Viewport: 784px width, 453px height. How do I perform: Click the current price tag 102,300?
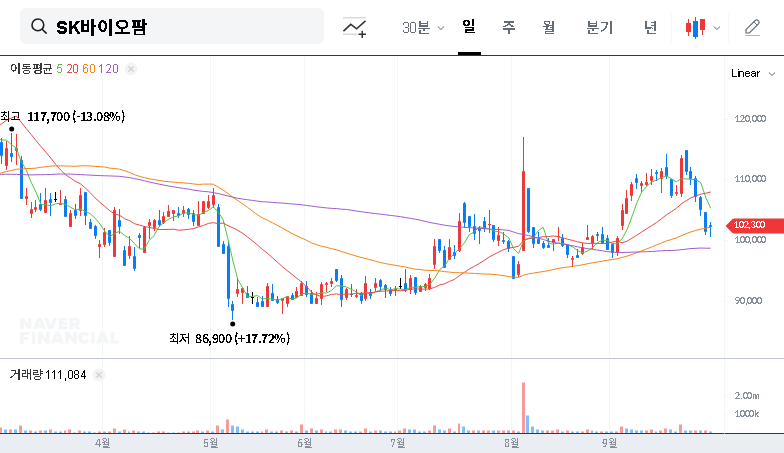click(754, 225)
